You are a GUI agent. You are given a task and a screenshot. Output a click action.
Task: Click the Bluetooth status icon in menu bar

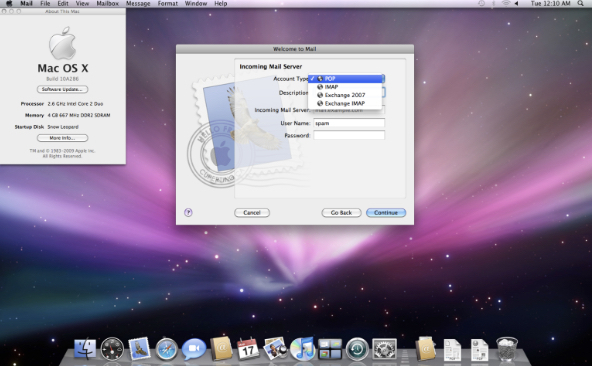493,3
